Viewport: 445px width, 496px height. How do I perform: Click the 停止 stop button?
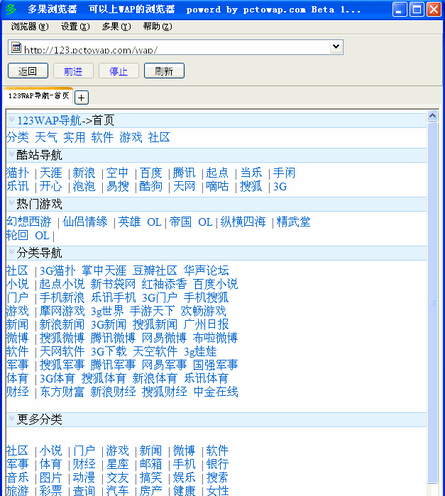119,71
